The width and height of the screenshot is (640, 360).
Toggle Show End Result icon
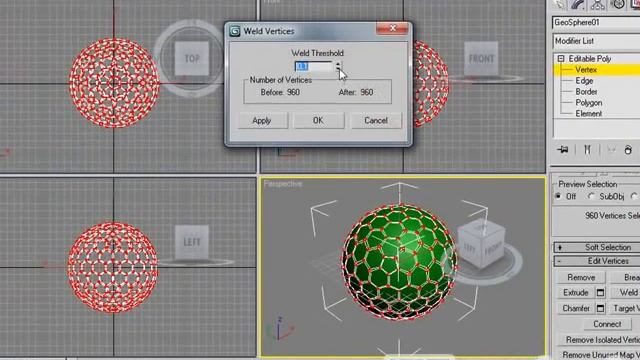click(x=587, y=150)
